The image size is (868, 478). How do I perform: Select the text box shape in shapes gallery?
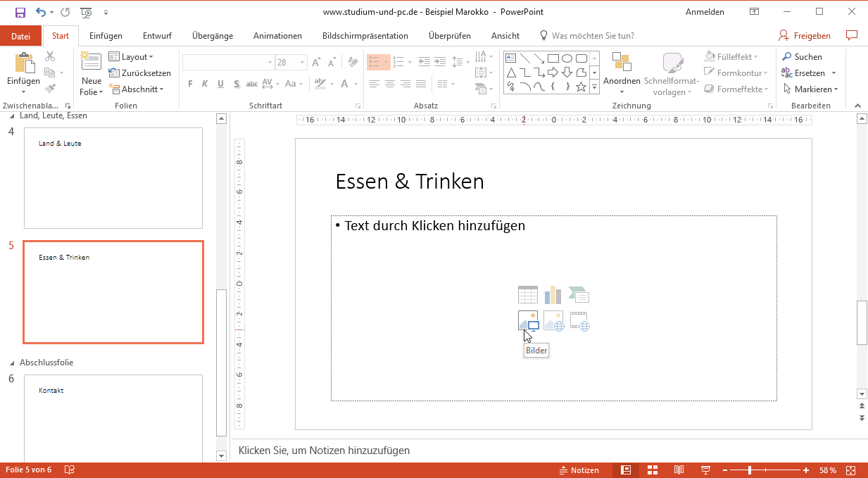pyautogui.click(x=511, y=58)
